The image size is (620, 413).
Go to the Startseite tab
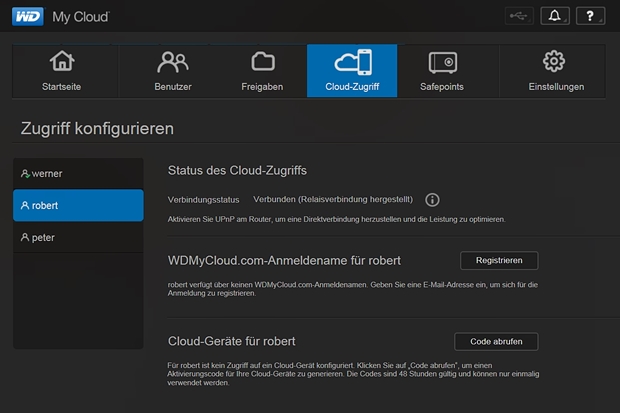65,71
